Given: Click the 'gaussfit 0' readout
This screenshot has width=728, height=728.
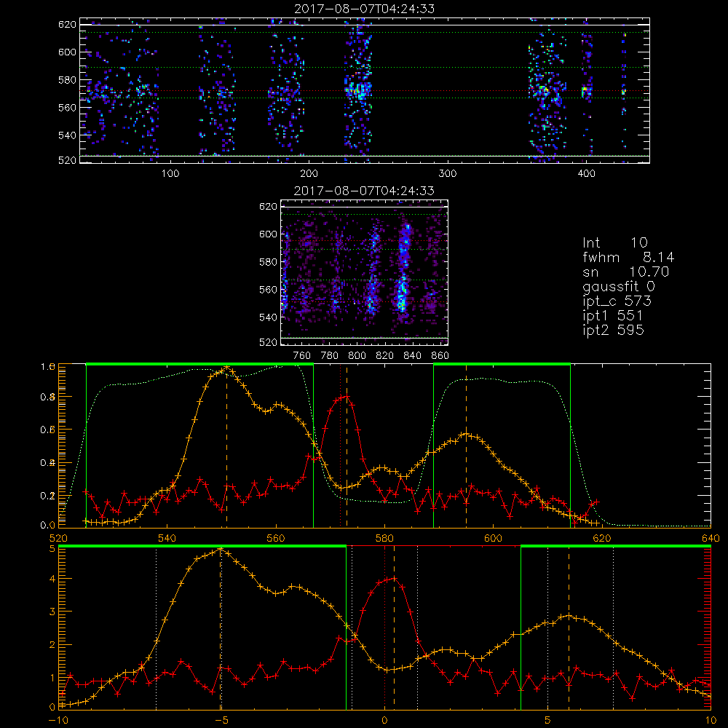Looking at the screenshot, I should (619, 287).
